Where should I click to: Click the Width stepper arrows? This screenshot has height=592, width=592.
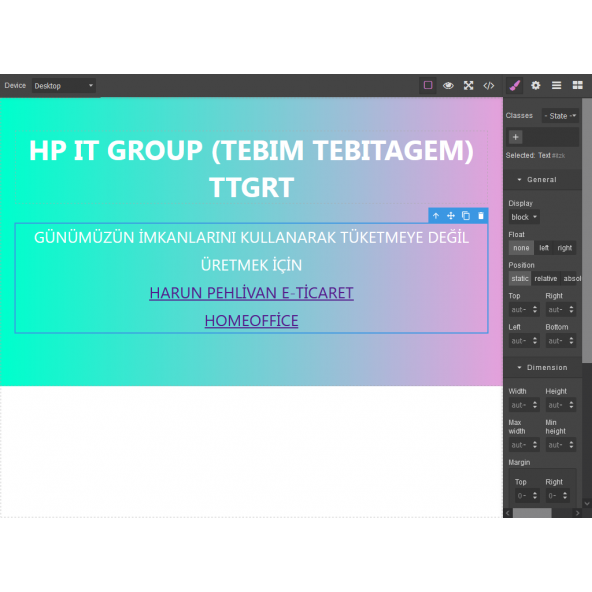[535, 405]
